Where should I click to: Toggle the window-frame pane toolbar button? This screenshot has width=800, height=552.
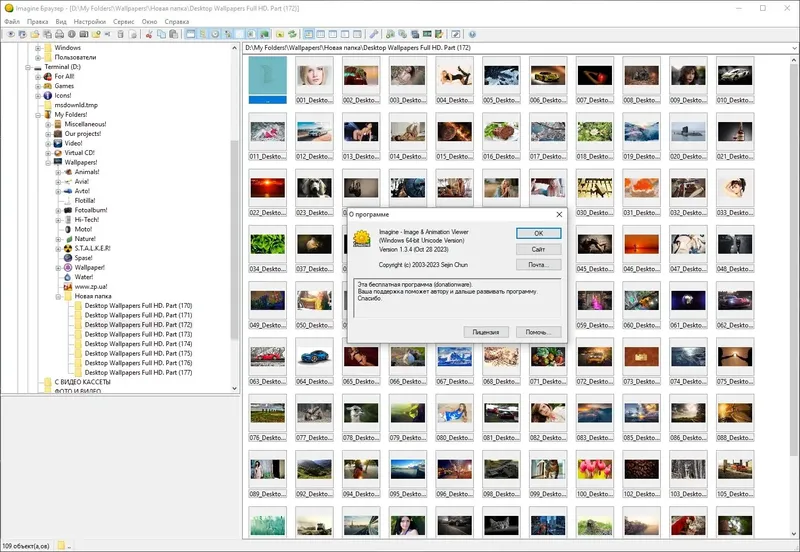(x=190, y=34)
